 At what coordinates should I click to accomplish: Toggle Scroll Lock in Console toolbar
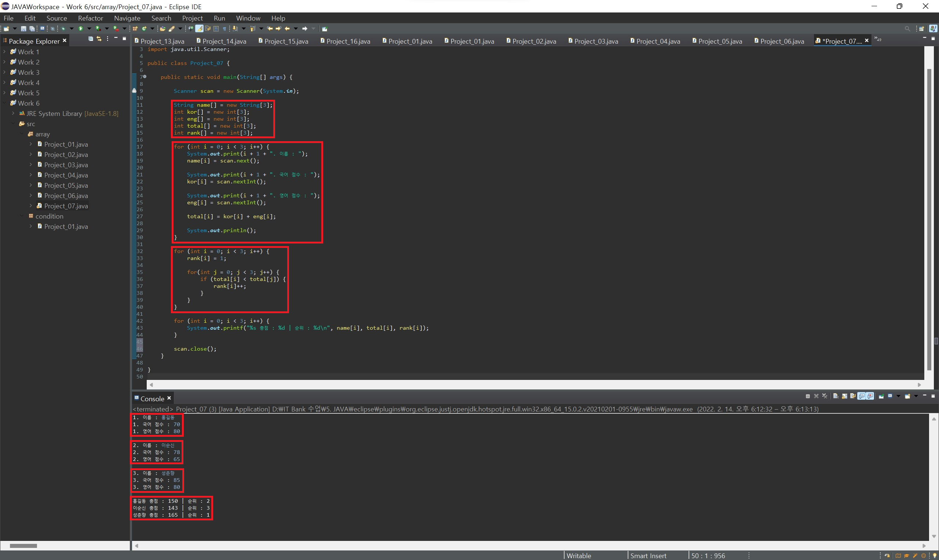click(x=844, y=396)
